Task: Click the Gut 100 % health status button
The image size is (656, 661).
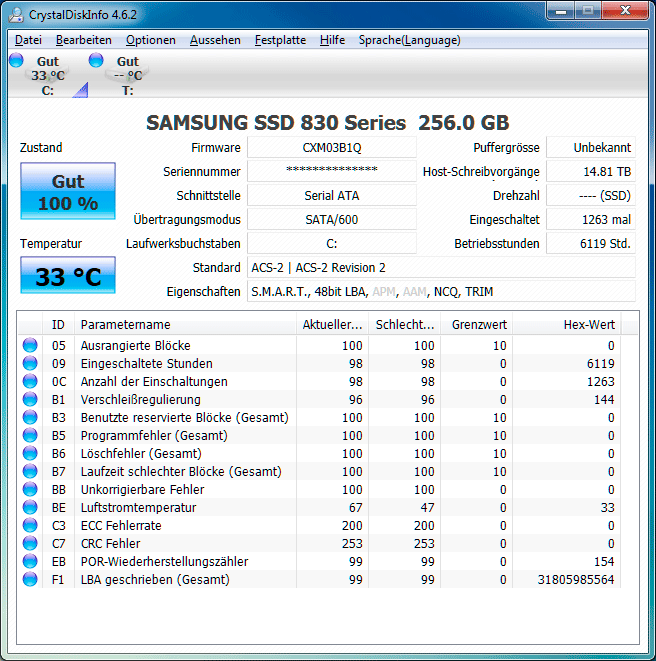Action: coord(68,191)
